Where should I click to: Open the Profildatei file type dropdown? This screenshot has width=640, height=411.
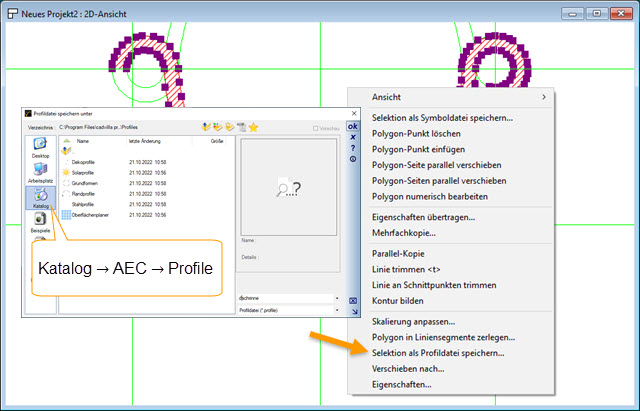point(336,310)
